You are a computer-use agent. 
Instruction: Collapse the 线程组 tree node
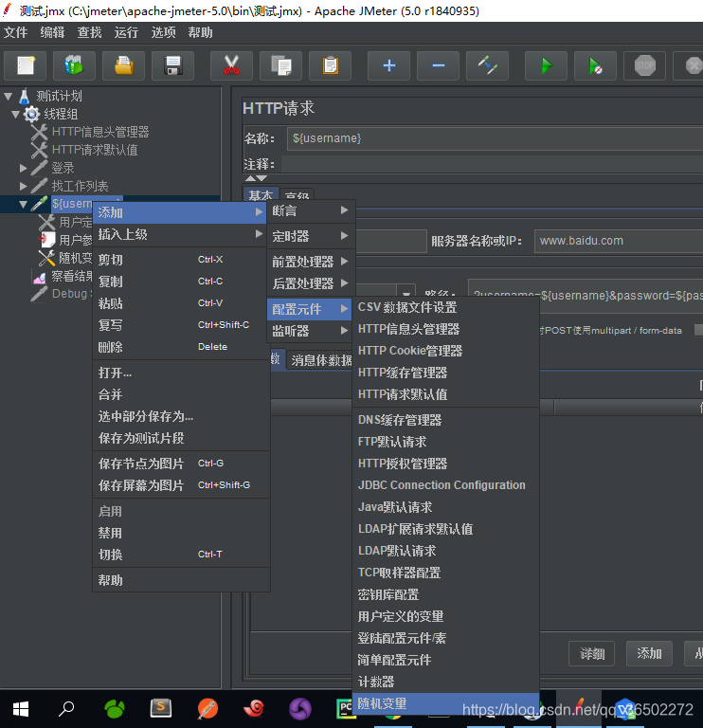coord(16,114)
